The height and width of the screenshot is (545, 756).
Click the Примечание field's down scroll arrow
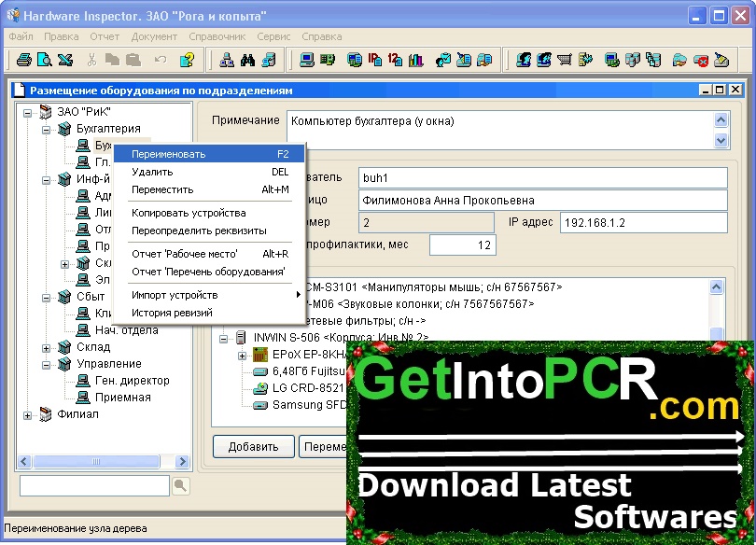click(721, 141)
